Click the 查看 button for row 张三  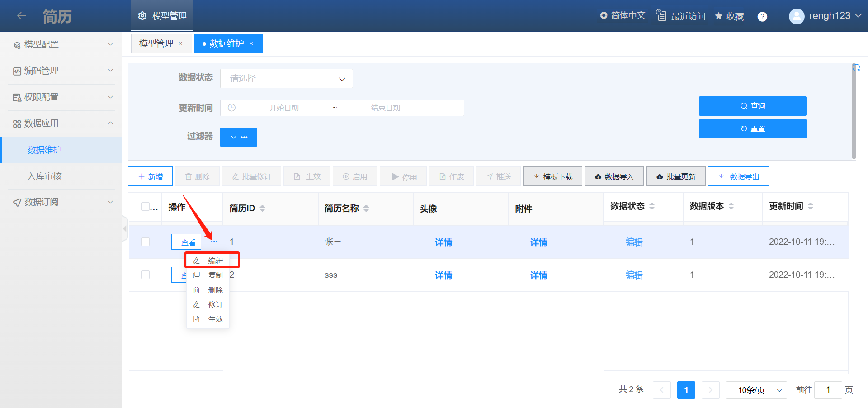tap(186, 242)
